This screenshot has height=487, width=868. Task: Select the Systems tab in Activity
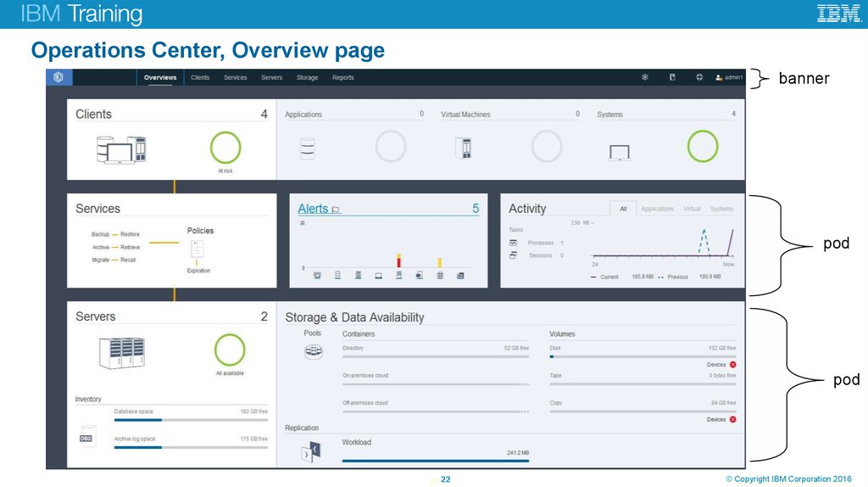pos(722,209)
